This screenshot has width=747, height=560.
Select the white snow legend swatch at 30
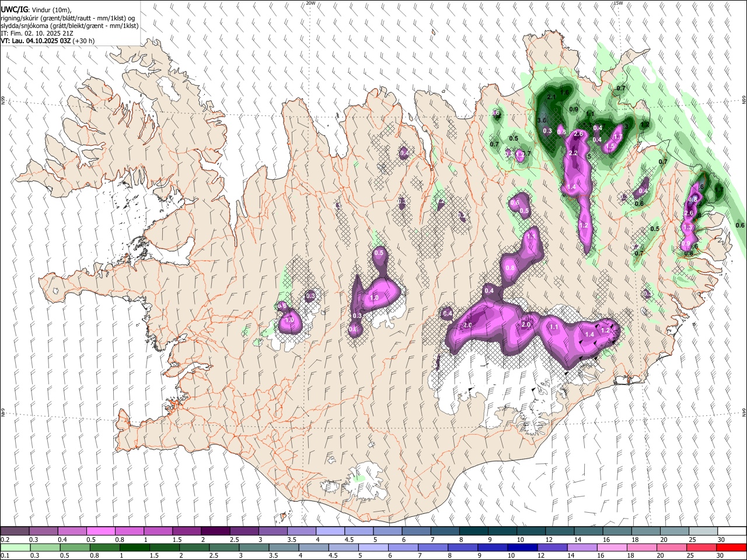(x=731, y=531)
